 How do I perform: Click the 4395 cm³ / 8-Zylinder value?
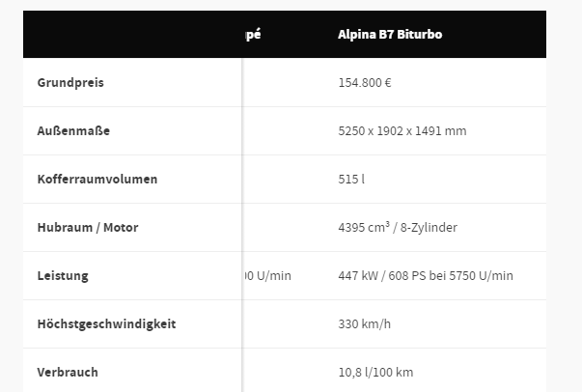coord(398,227)
